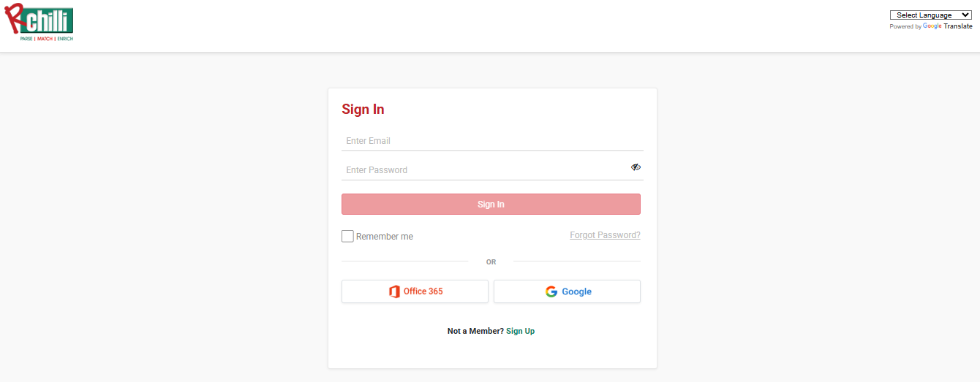Click the 'Sign In' heading text
This screenshot has width=980, height=382.
click(x=363, y=110)
